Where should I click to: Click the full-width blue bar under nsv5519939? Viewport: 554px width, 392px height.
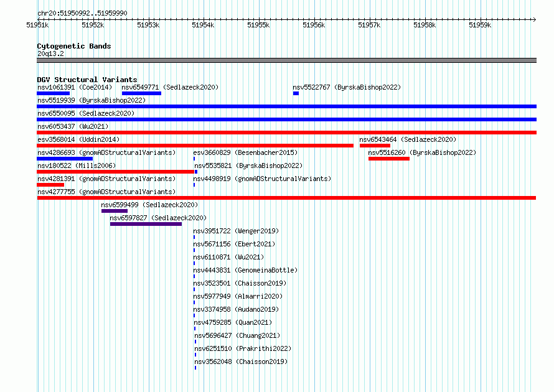(x=286, y=106)
